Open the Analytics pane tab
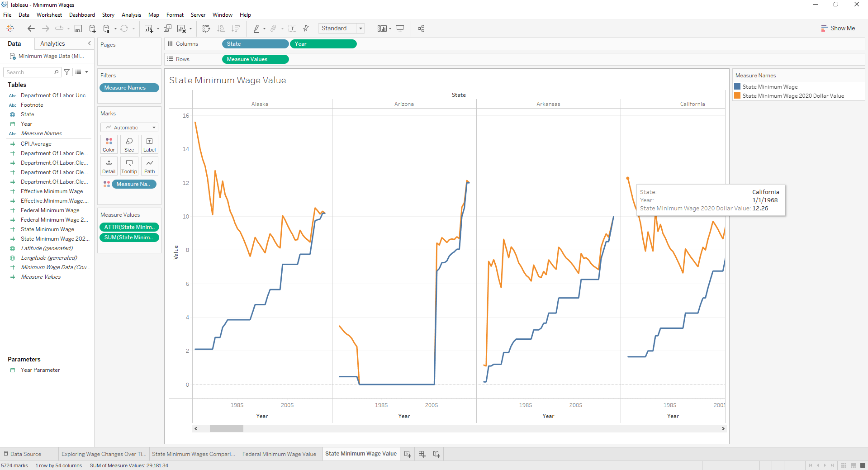 click(52, 43)
